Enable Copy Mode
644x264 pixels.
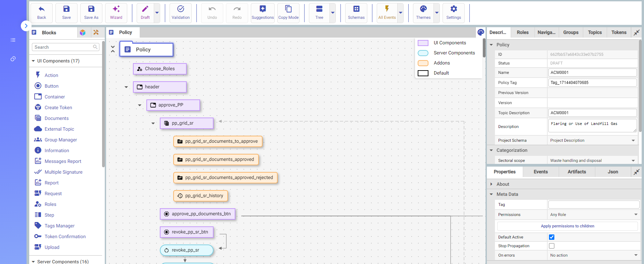(288, 13)
